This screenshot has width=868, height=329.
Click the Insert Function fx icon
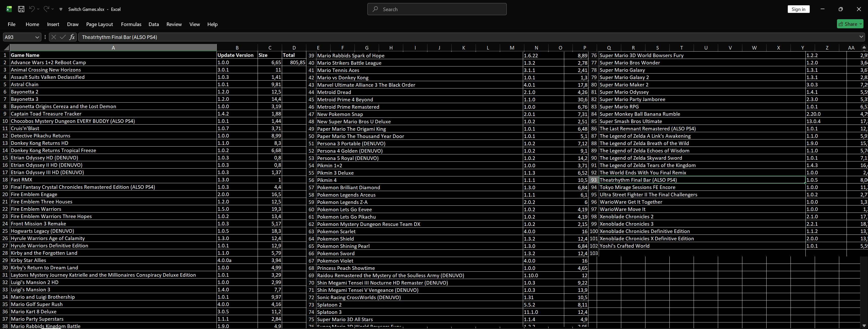click(72, 37)
